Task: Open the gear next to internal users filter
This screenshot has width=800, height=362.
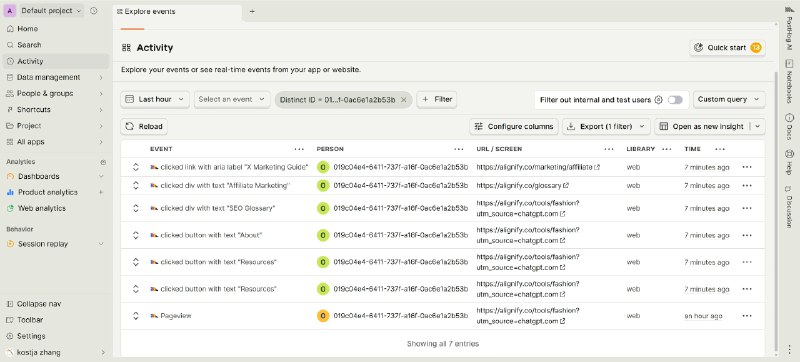Action: [658, 100]
